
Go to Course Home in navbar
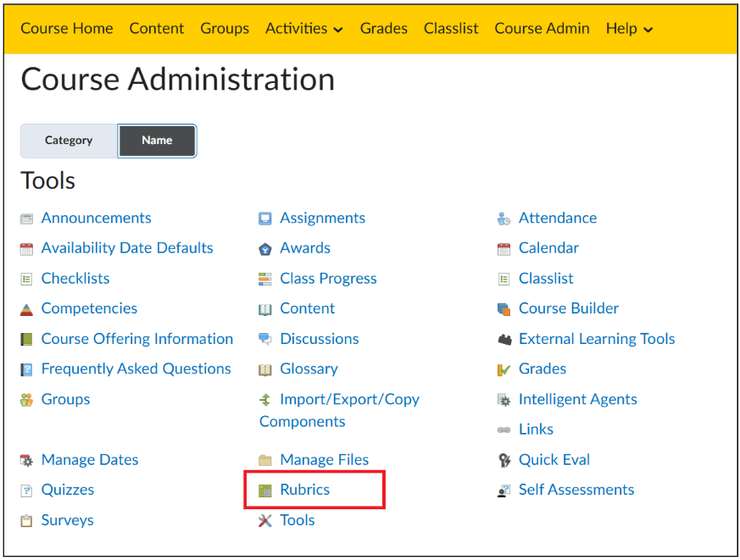[x=67, y=28]
